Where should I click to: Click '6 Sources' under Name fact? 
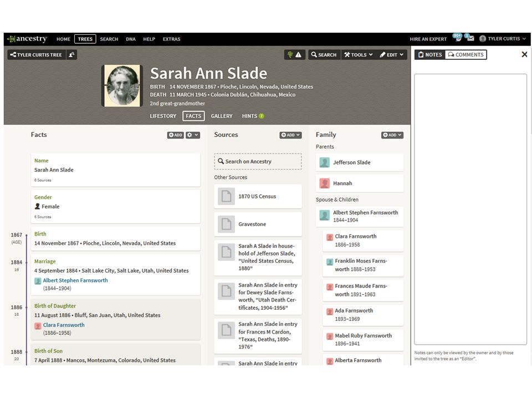pos(43,180)
